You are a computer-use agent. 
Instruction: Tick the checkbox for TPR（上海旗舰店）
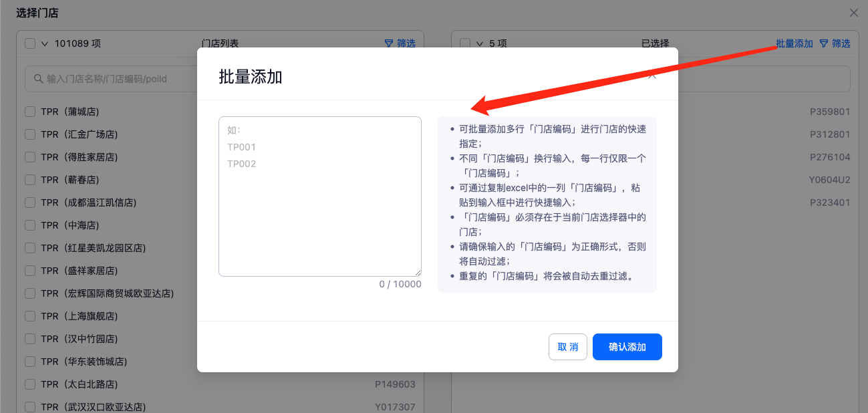30,316
